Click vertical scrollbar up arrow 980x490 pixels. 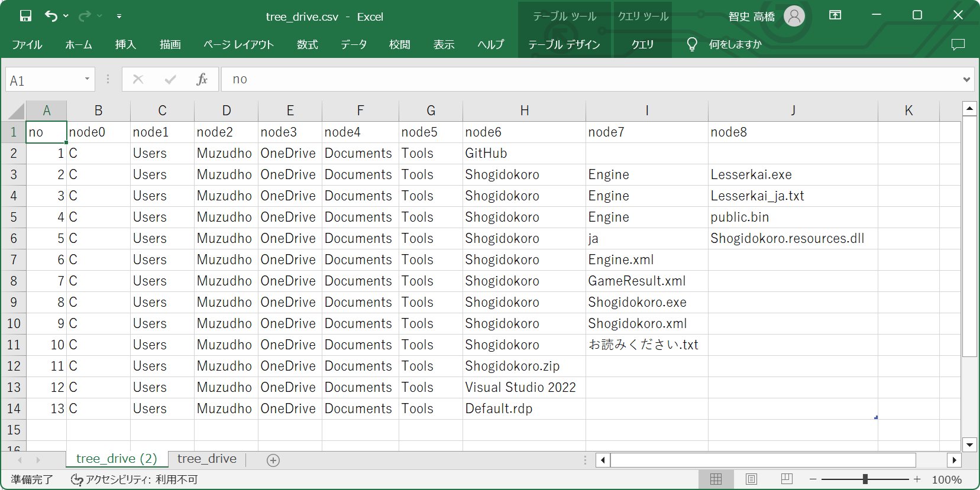pyautogui.click(x=969, y=108)
